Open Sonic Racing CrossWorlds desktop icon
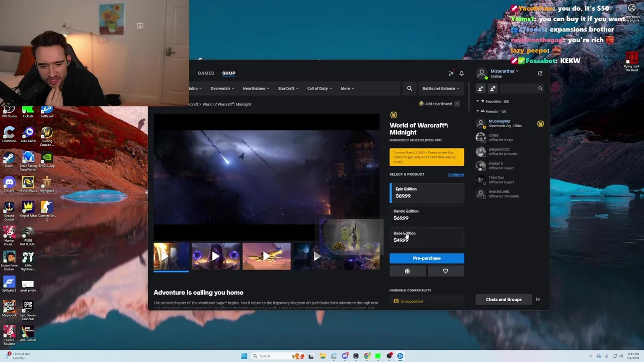 [x=28, y=161]
